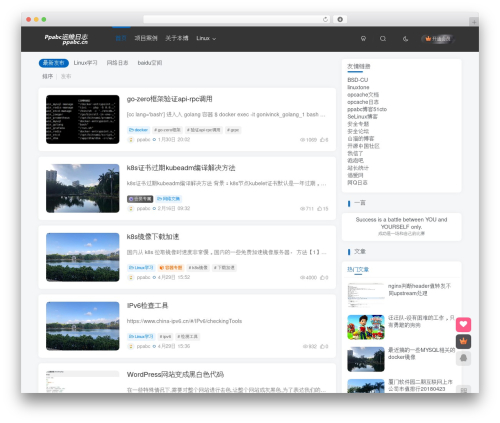Open the 开源中国社区 friend link
Image resolution: width=500 pixels, height=423 pixels.
(363, 146)
